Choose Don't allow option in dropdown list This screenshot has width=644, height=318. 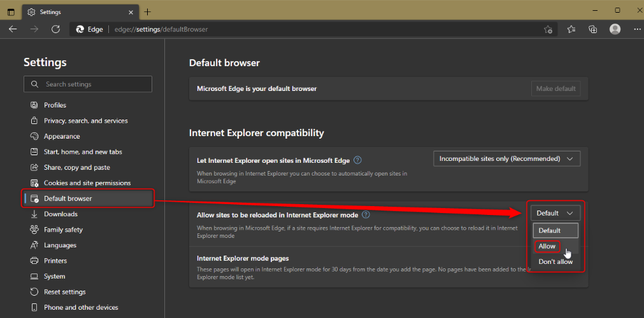tap(555, 262)
